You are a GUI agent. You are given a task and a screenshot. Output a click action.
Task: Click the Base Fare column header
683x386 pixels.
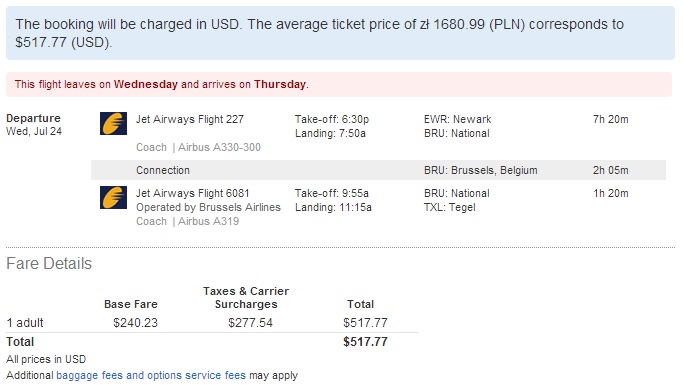[x=131, y=304]
